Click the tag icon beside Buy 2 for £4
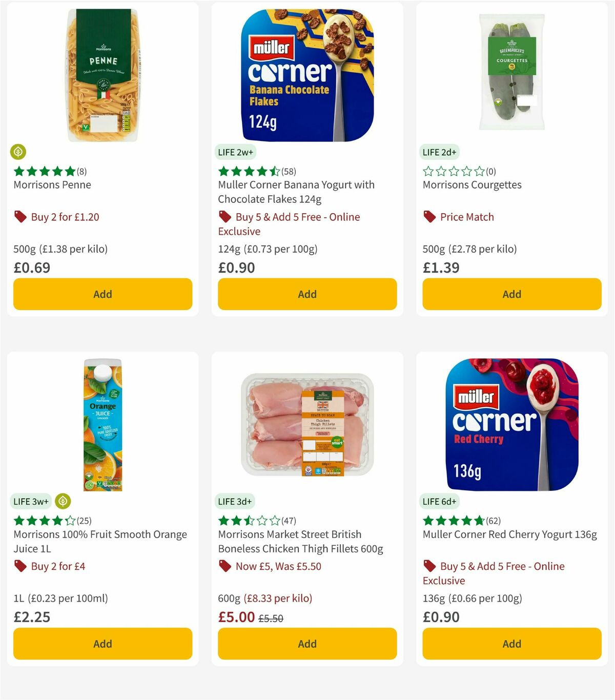Image resolution: width=615 pixels, height=700 pixels. pos(20,566)
